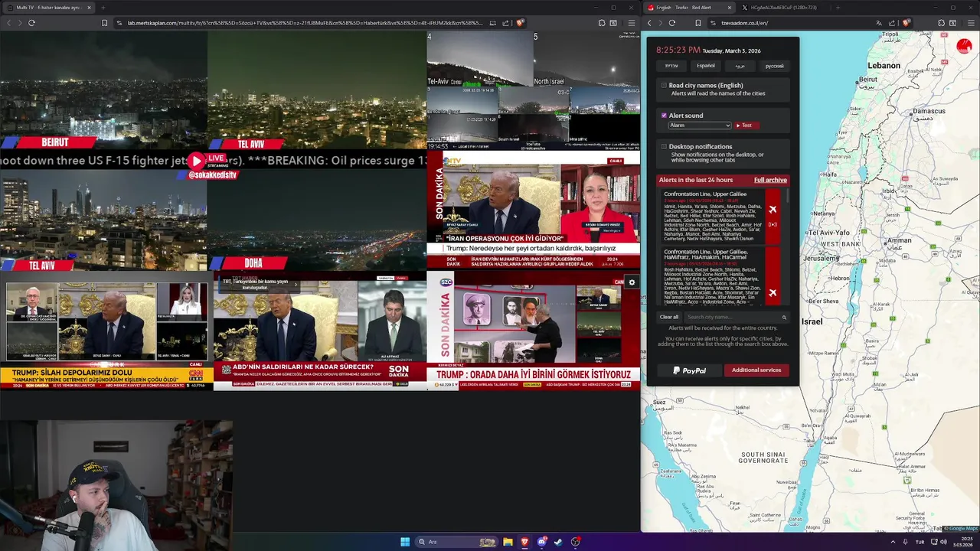Open new tab in Tzofar window
Viewport: 980px width, 551px height.
click(838, 8)
